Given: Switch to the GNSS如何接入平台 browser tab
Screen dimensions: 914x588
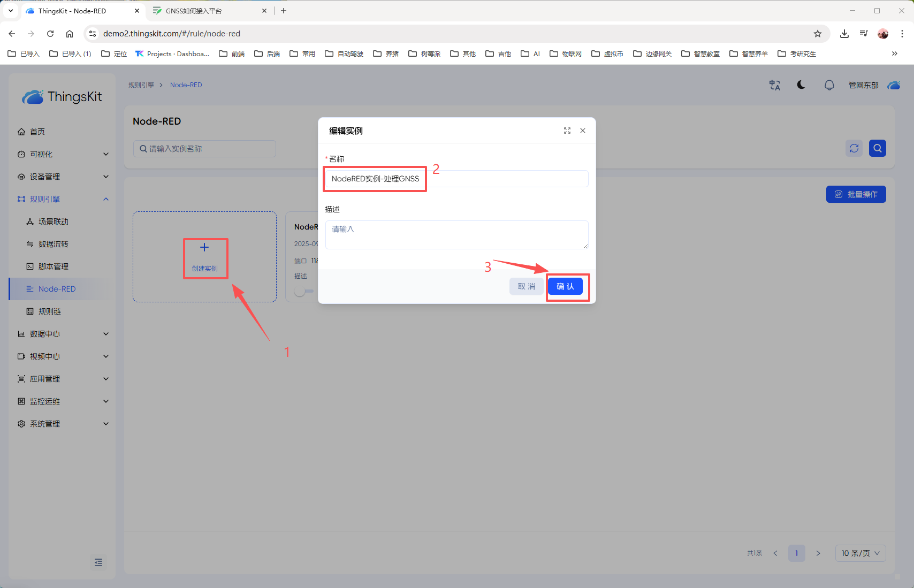Looking at the screenshot, I should point(209,11).
